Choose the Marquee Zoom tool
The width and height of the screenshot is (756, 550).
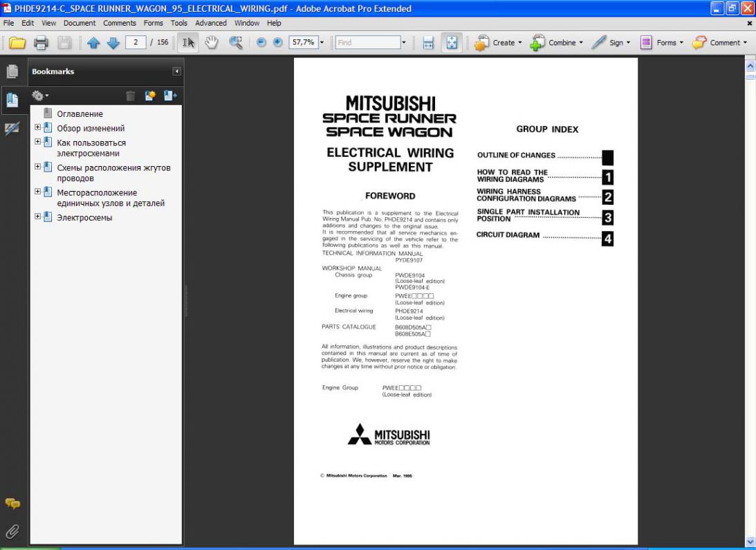(236, 42)
